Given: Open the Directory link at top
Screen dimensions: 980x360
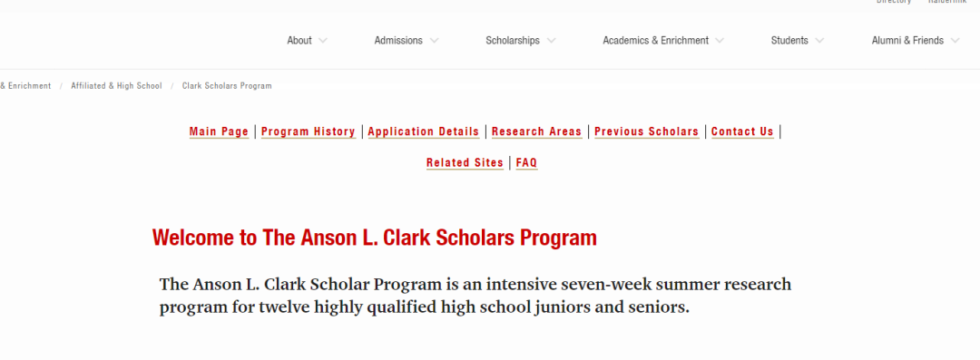Looking at the screenshot, I should (894, 2).
